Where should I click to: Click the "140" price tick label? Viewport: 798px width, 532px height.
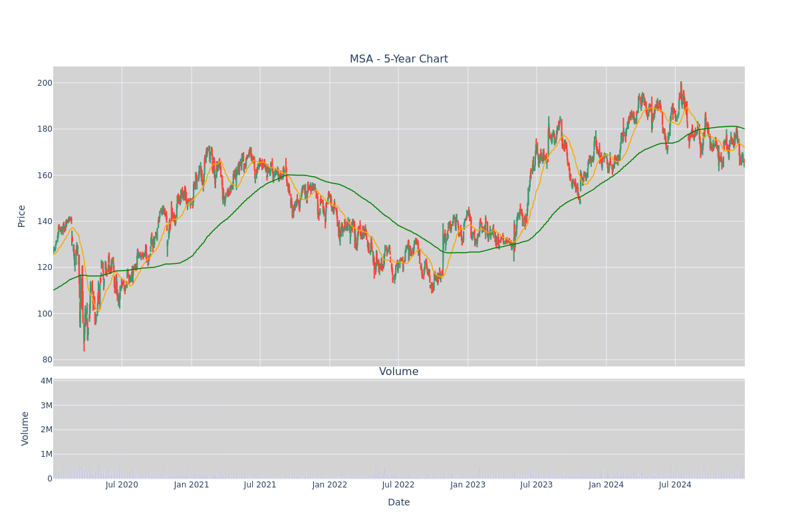click(x=45, y=221)
